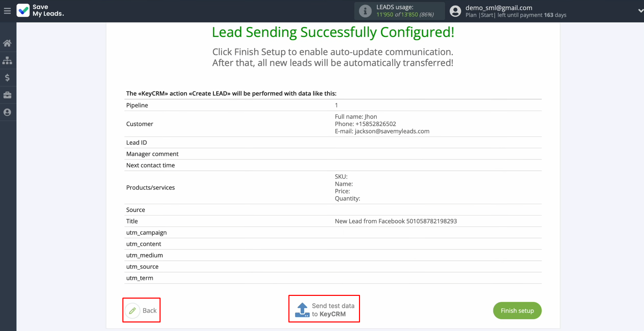This screenshot has width=644, height=331.
Task: Click the e-mail jackson@savemyleads.com
Action: pos(392,131)
